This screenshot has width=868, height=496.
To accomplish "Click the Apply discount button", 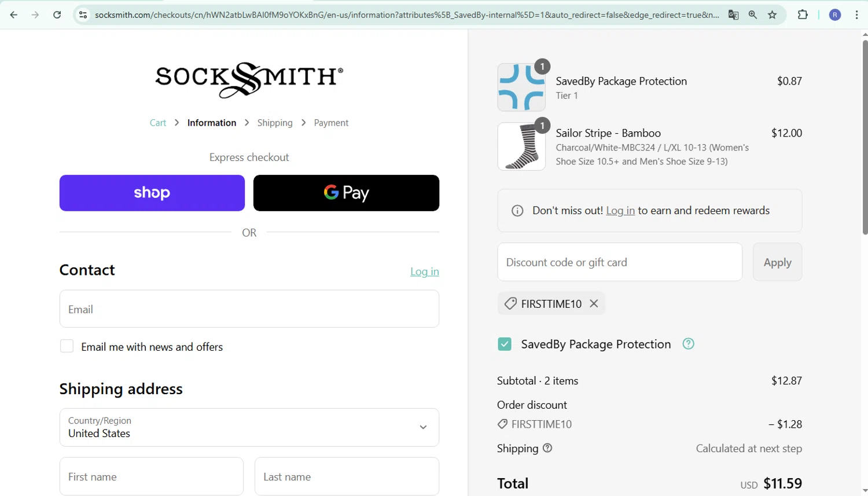I will [777, 262].
